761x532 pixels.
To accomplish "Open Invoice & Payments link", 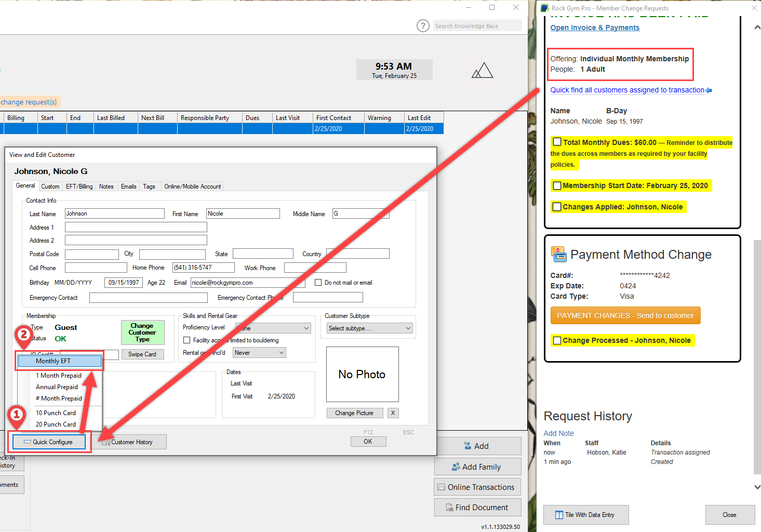I will point(595,28).
